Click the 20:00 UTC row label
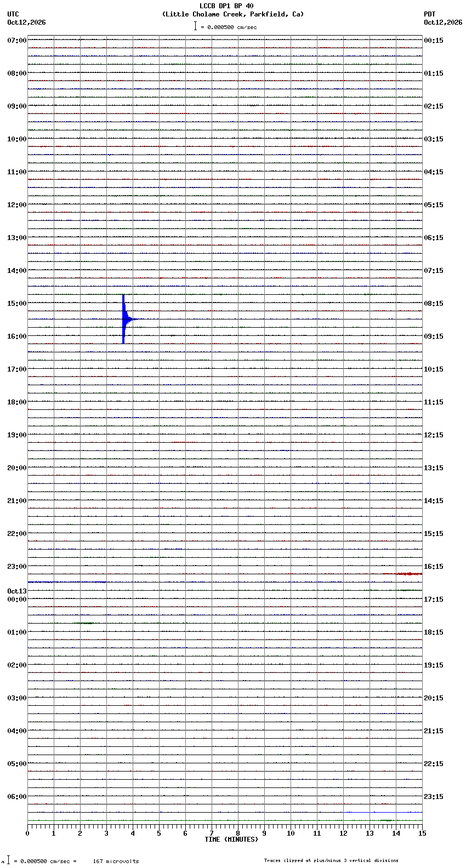The image size is (466, 868). click(17, 468)
